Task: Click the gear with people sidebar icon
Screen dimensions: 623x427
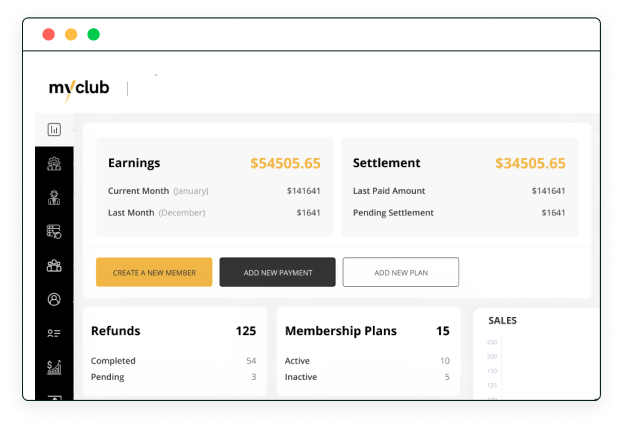Action: pos(54,163)
